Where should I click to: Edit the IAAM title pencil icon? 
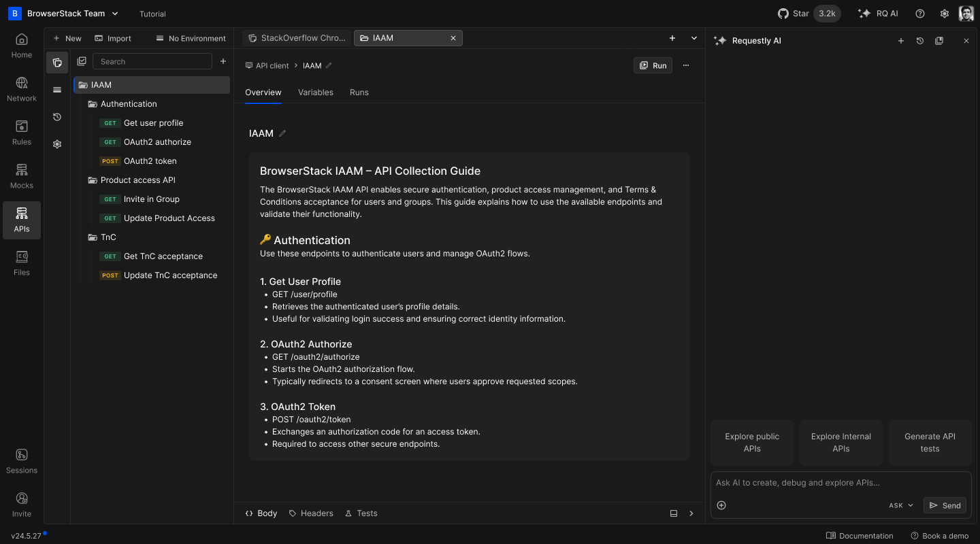click(x=282, y=133)
